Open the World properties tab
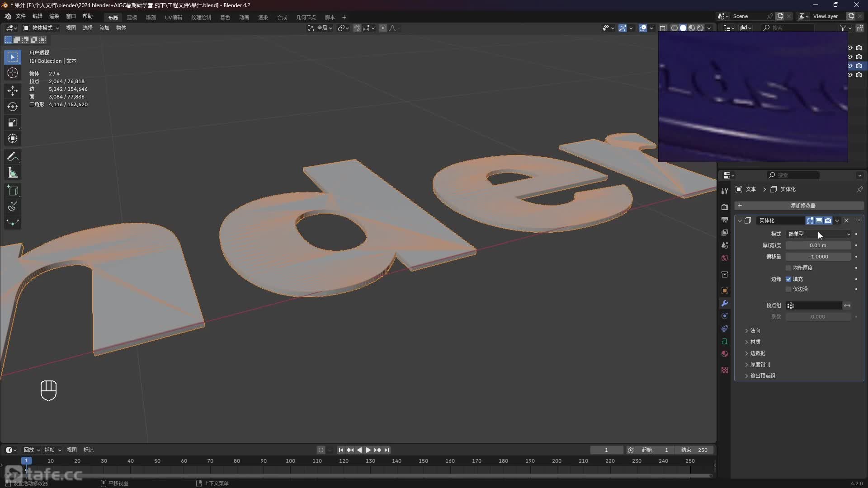This screenshot has width=868, height=488. pos(725,258)
